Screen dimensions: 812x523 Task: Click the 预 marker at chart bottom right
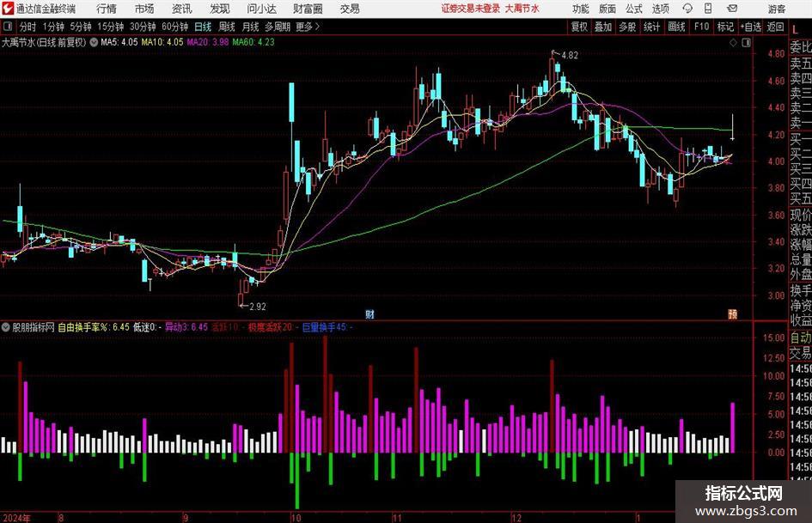point(732,313)
